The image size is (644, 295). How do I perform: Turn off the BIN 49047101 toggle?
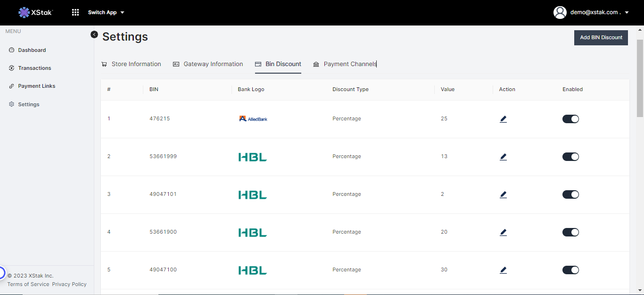570,194
